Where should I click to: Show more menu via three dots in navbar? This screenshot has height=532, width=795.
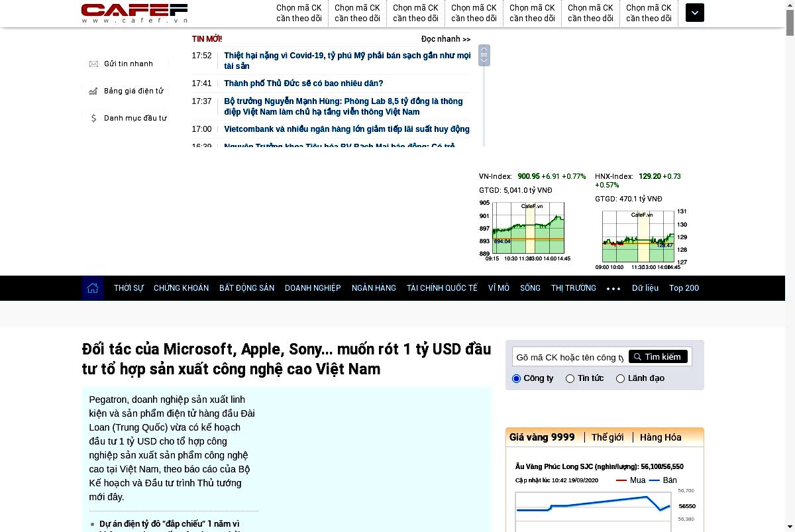click(613, 289)
